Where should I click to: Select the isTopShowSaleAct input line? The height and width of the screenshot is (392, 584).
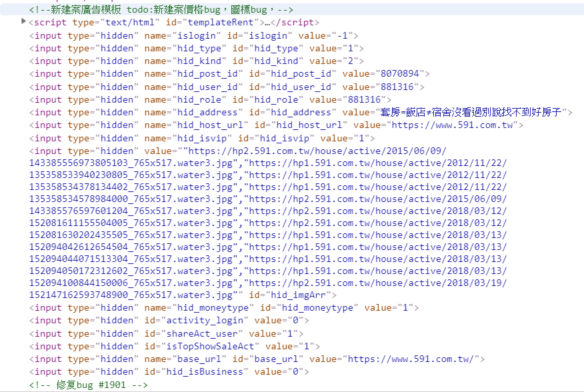[174, 346]
